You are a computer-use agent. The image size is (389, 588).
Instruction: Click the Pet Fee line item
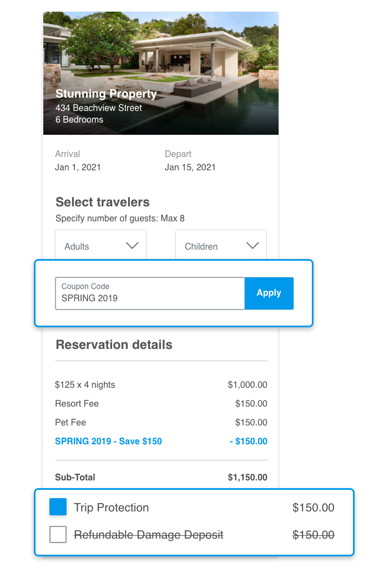tap(161, 422)
